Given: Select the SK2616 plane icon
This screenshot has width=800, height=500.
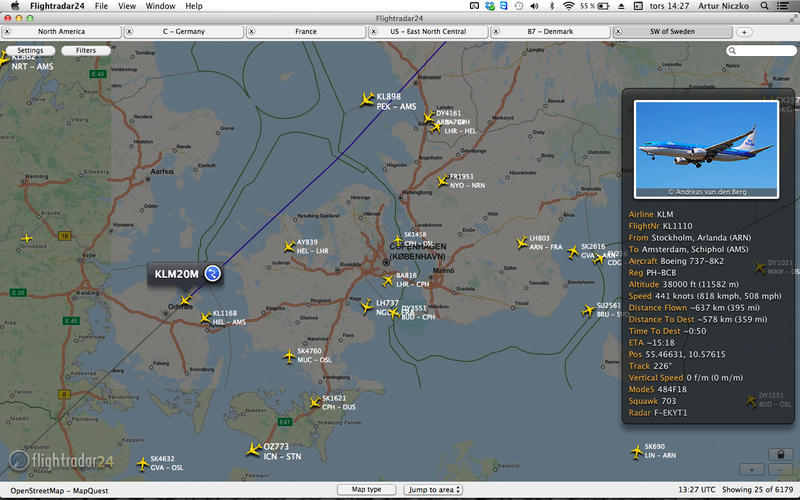Looking at the screenshot, I should [x=573, y=252].
